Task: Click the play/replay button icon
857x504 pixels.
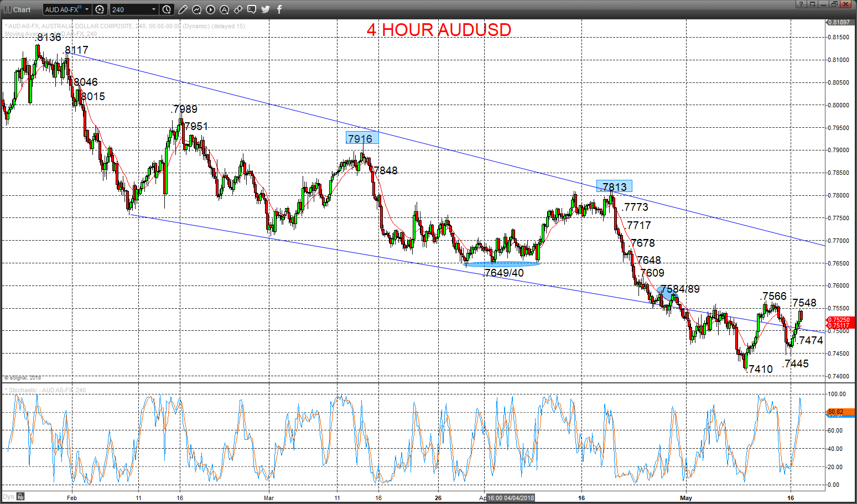Action: pyautogui.click(x=211, y=9)
